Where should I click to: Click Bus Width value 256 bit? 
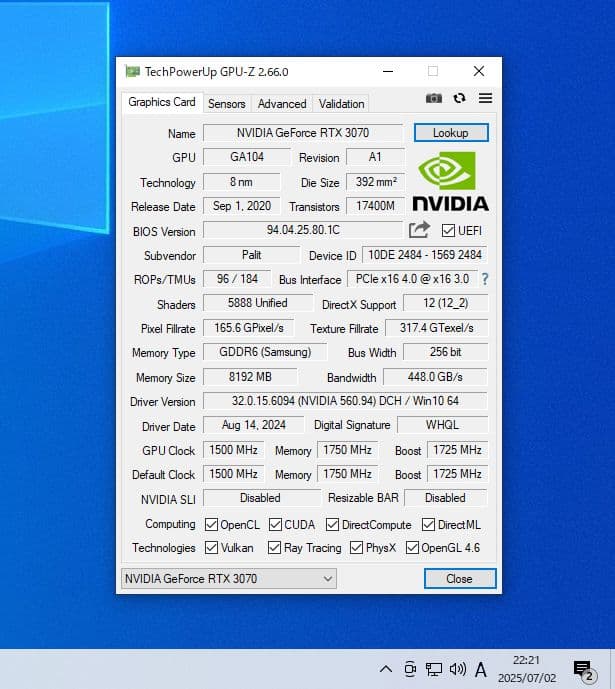[445, 352]
